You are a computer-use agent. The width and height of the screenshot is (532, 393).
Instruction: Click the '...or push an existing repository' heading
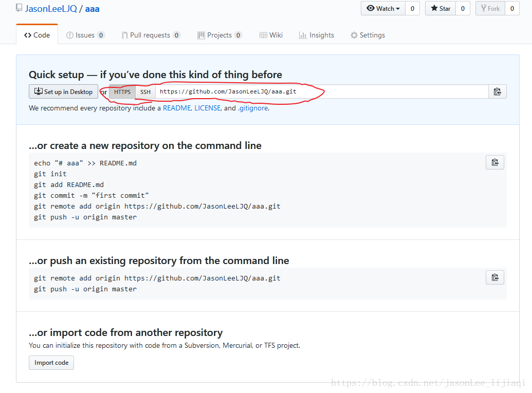click(x=159, y=260)
